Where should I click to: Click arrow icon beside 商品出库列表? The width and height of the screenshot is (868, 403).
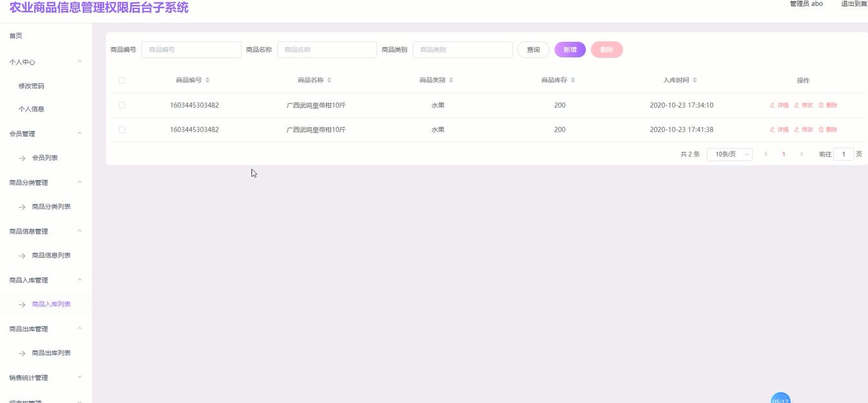[22, 353]
